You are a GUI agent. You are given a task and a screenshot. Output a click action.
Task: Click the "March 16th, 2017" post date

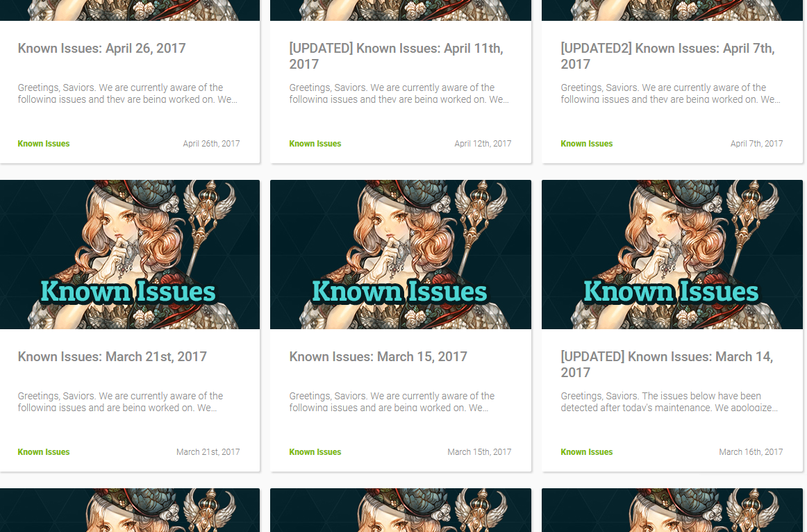(x=751, y=452)
